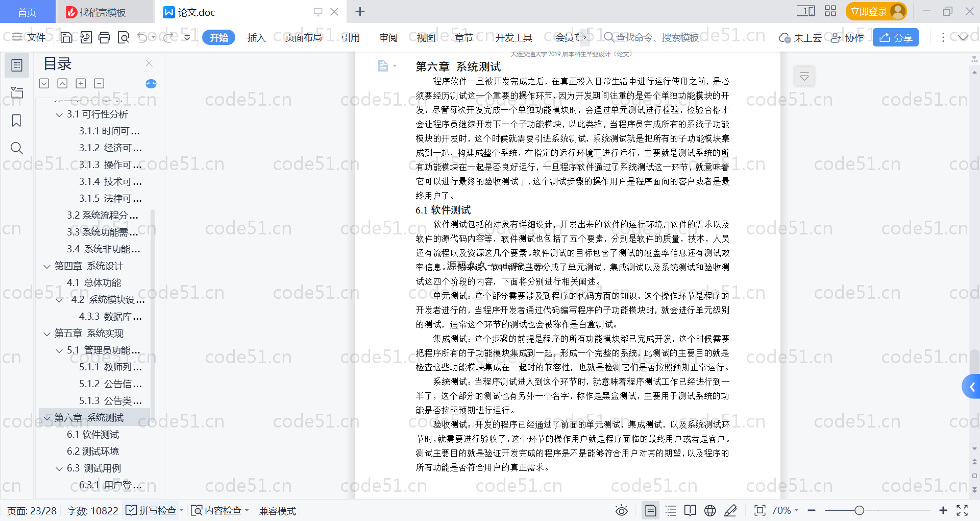
Task: Switch to outline view icon in status bar
Action: pos(671,510)
